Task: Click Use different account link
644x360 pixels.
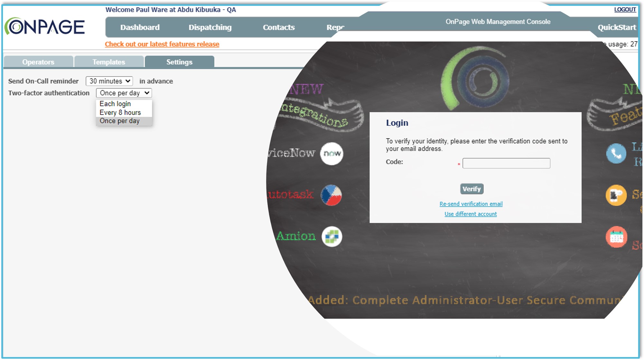Action: [471, 214]
